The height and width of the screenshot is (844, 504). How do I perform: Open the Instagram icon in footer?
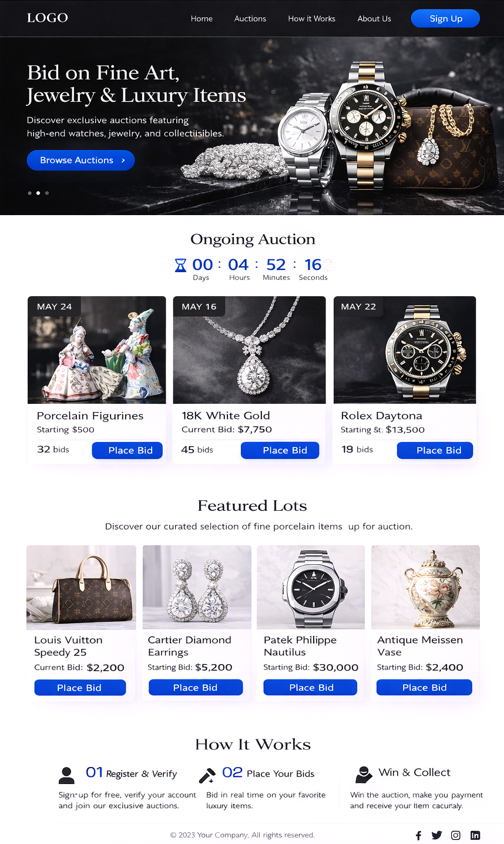[x=456, y=835]
